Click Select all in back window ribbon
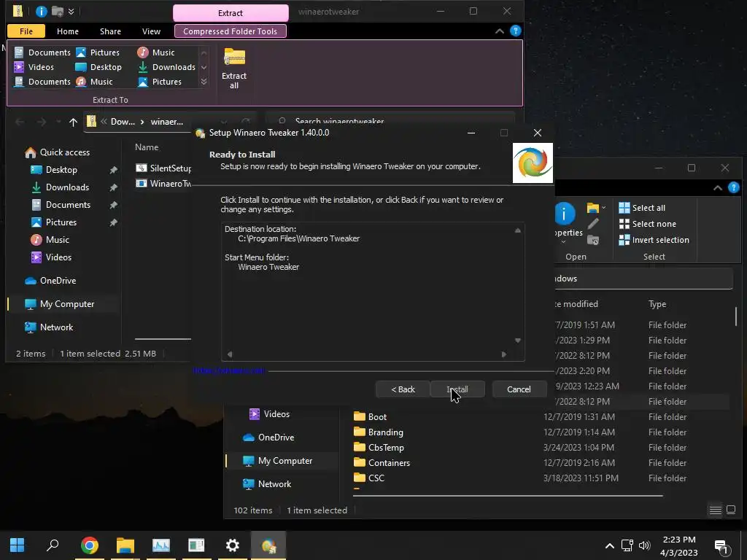Image resolution: width=747 pixels, height=560 pixels. tap(642, 208)
